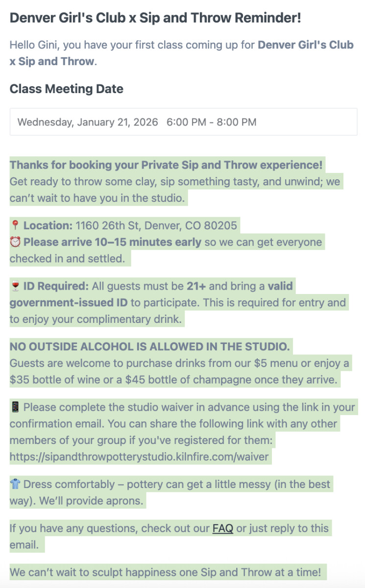Click the alarm clock emoji
The height and width of the screenshot is (588, 365).
(15, 242)
